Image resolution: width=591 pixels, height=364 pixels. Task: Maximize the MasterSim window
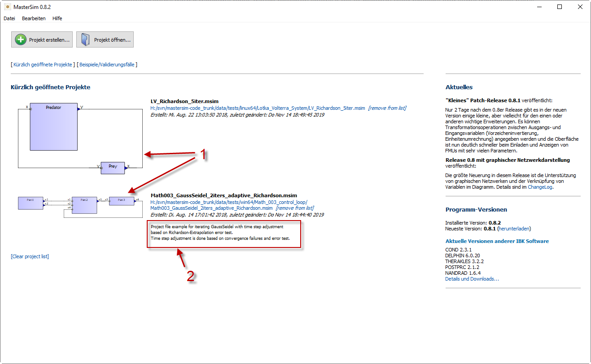(x=560, y=7)
